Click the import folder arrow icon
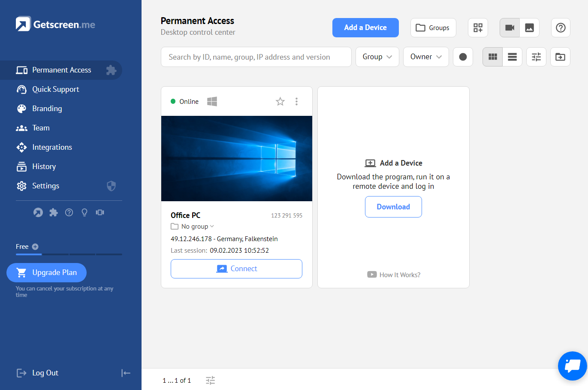This screenshot has width=588, height=390. click(560, 57)
